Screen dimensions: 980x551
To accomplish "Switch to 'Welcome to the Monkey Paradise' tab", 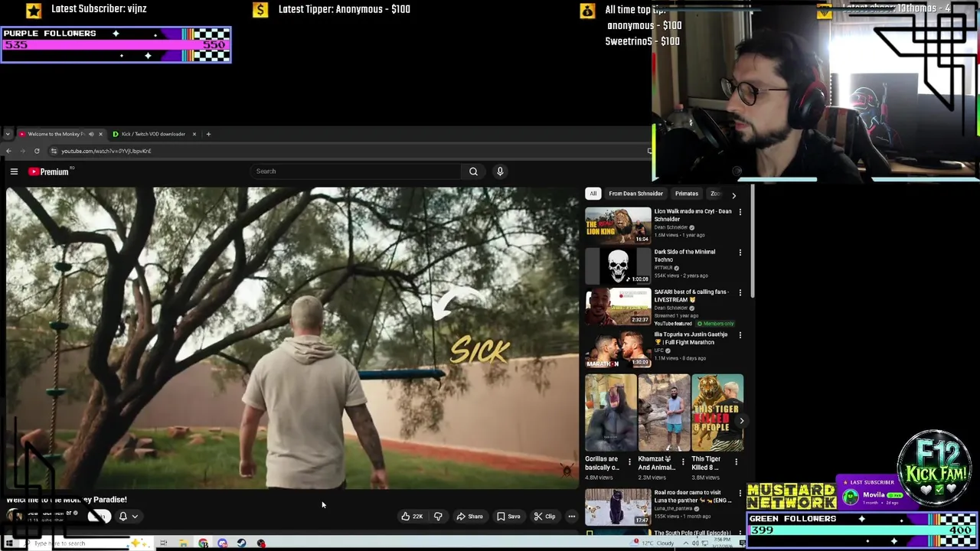I will pyautogui.click(x=56, y=134).
